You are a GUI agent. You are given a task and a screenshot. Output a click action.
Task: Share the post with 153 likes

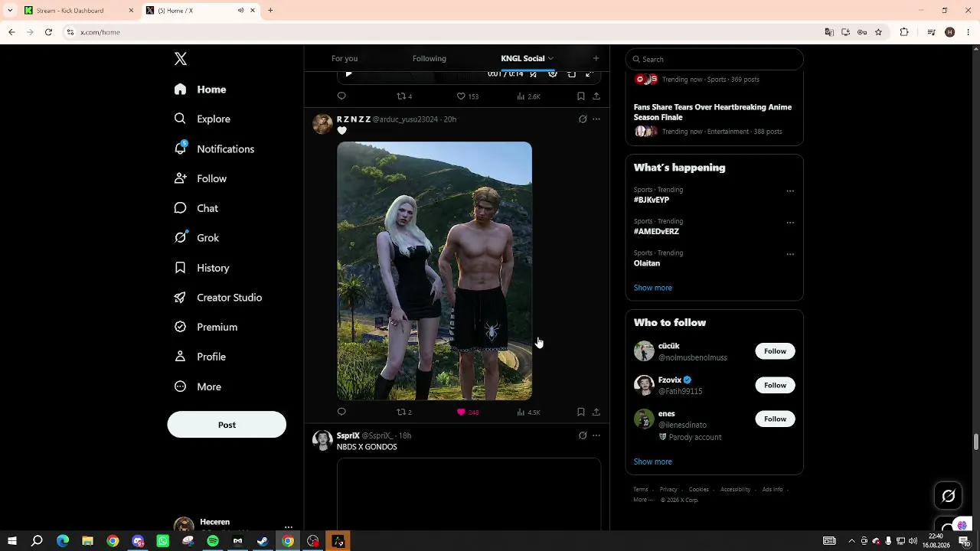click(x=596, y=96)
